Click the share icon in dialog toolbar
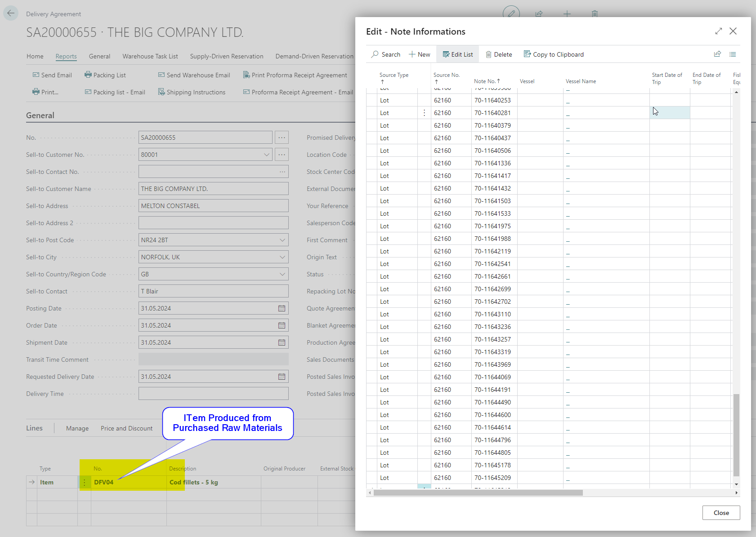756x537 pixels. [717, 54]
